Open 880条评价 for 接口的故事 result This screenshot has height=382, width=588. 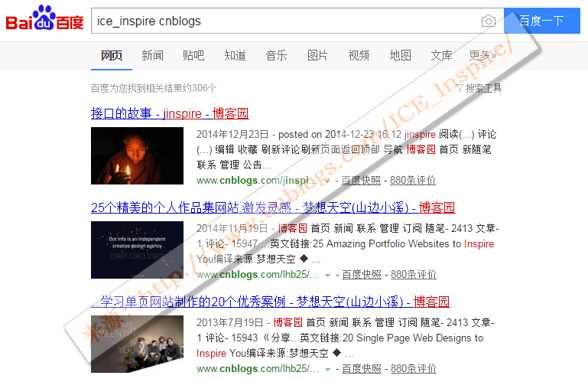click(x=413, y=181)
